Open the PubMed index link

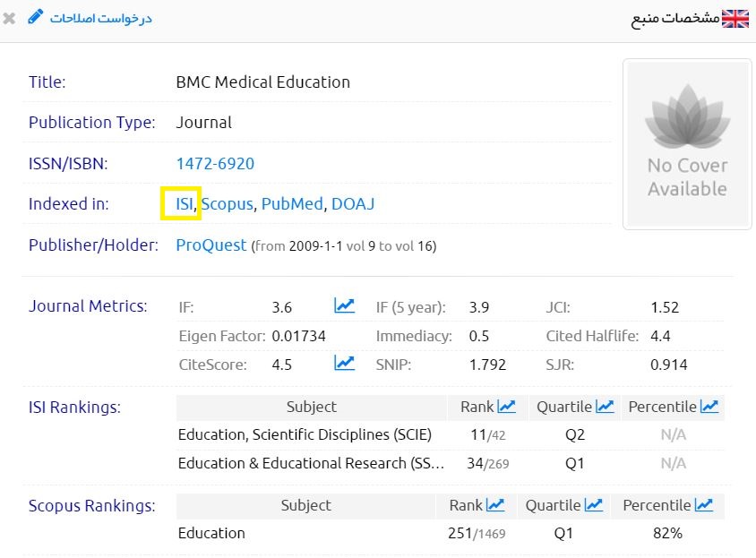[292, 204]
